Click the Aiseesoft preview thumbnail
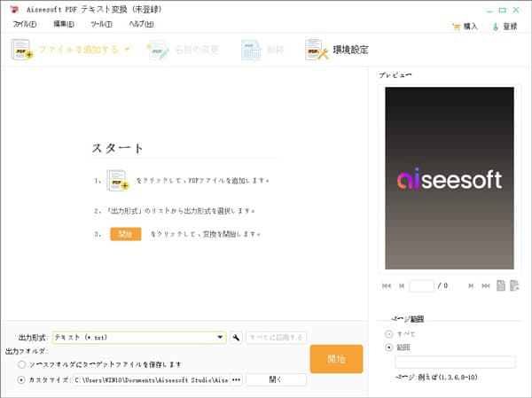 click(450, 178)
